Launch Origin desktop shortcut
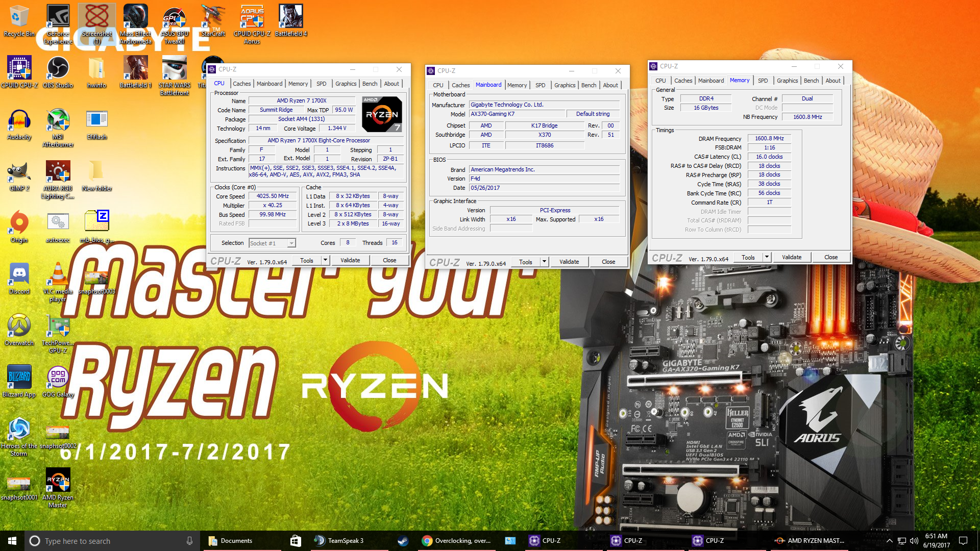 19,228
